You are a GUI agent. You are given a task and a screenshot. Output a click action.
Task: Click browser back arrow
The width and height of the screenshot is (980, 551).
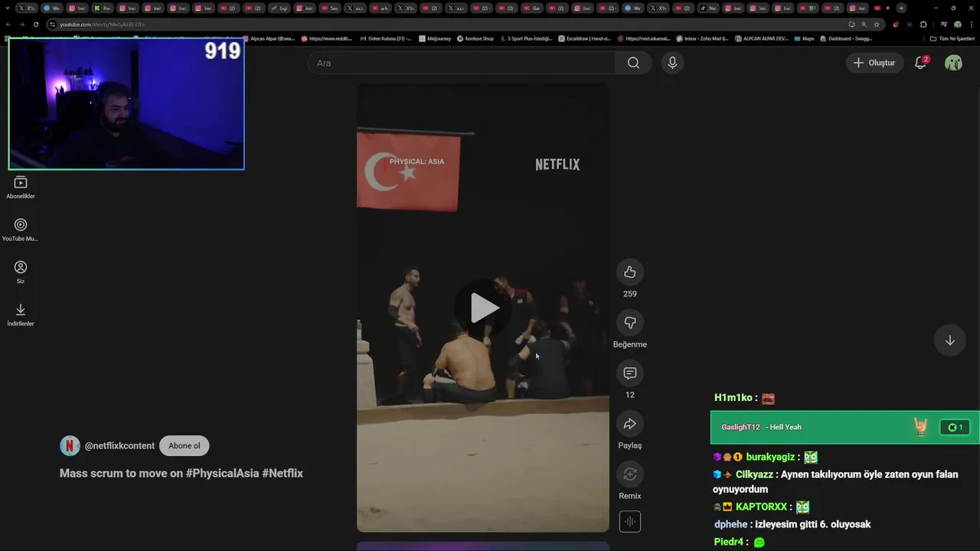tap(8, 24)
